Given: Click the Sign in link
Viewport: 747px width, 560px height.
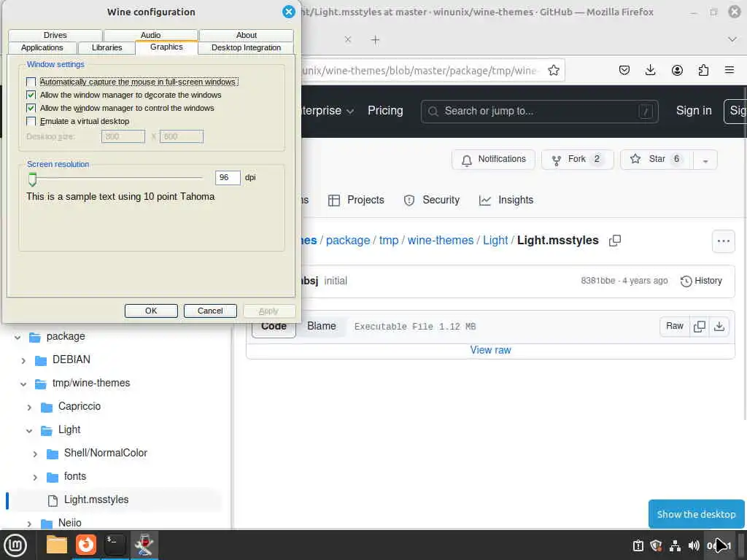Looking at the screenshot, I should click(694, 111).
